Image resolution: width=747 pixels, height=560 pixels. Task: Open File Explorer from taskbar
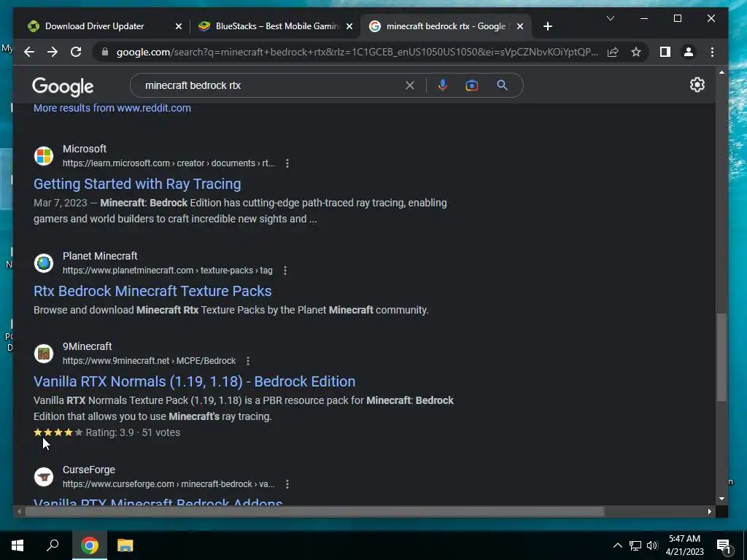click(x=125, y=545)
